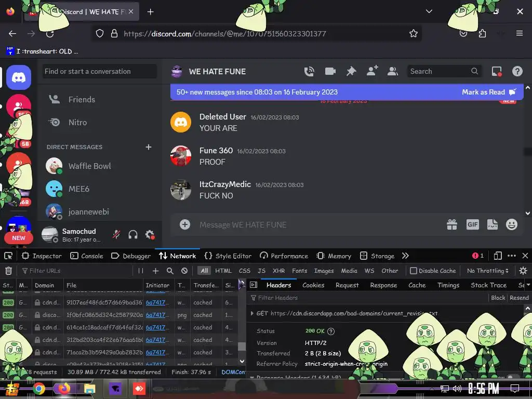Open Discord user settings gear

tap(150, 234)
